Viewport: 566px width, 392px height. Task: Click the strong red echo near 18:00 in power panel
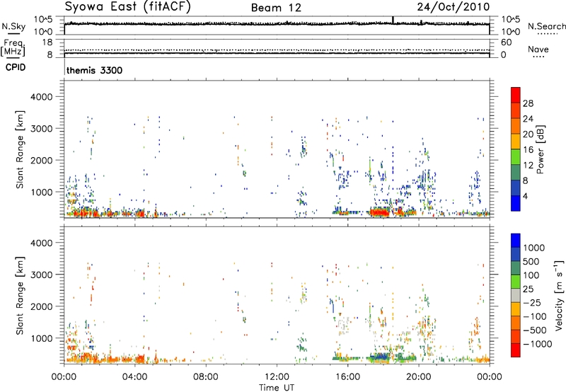[379, 212]
